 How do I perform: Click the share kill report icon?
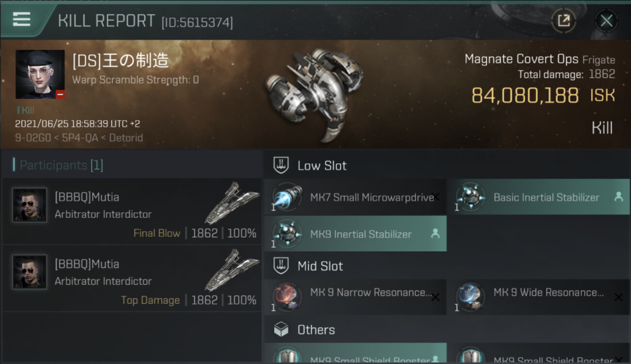coord(564,20)
